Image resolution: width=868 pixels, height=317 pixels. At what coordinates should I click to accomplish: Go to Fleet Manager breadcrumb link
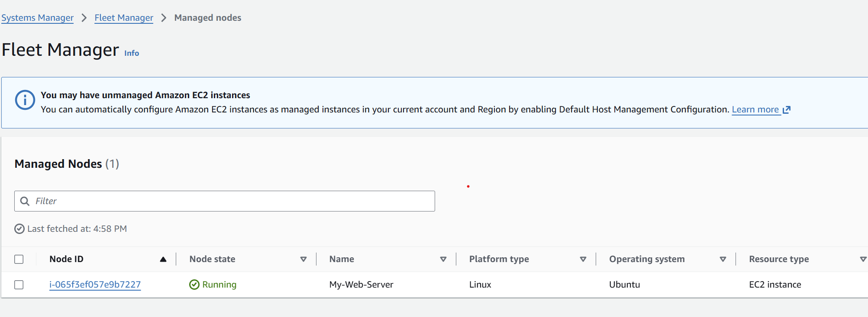click(x=124, y=18)
